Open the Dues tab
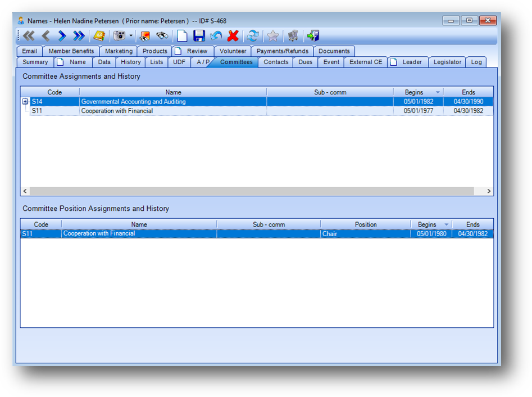The image size is (532, 397). click(x=306, y=62)
